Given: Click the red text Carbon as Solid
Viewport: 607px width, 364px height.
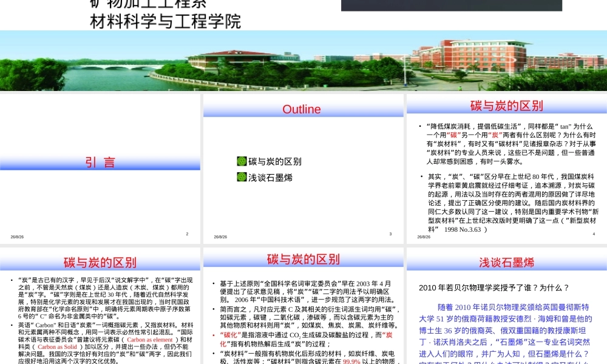Looking at the screenshot, I should click(57, 346).
